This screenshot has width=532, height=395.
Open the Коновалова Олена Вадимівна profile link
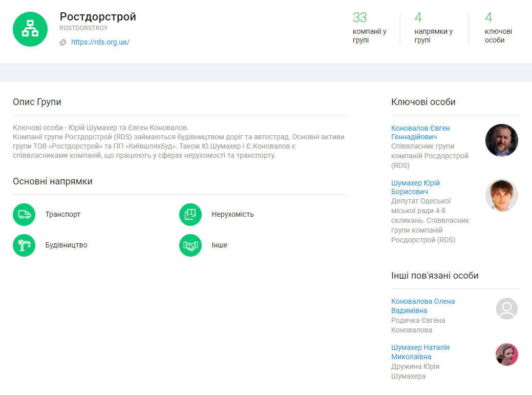click(423, 306)
